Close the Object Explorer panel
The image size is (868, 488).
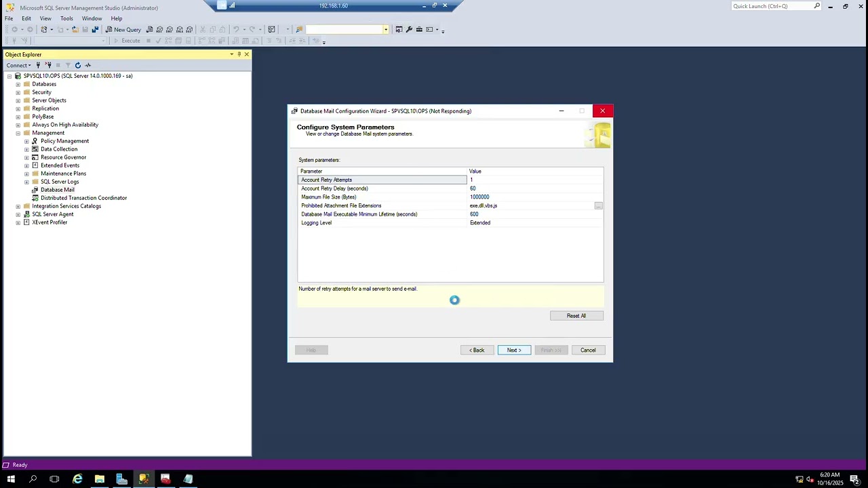(247, 54)
